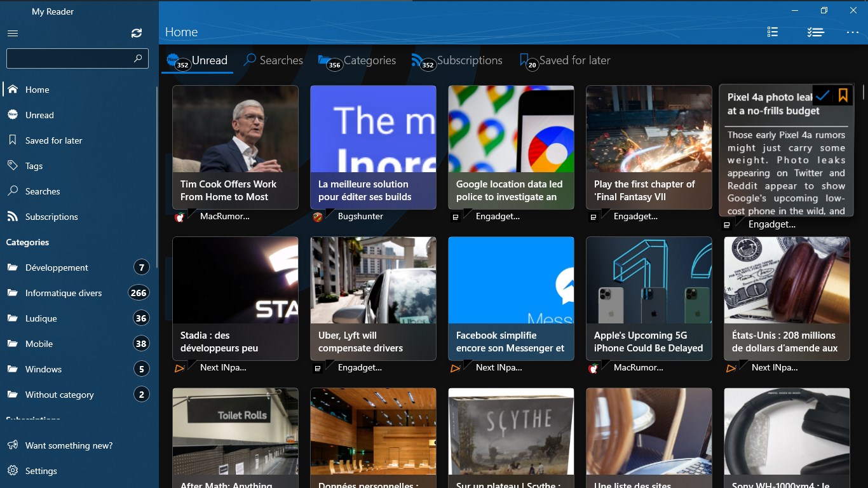
Task: Click Next INpact icon under Stadia article
Action: 180,368
